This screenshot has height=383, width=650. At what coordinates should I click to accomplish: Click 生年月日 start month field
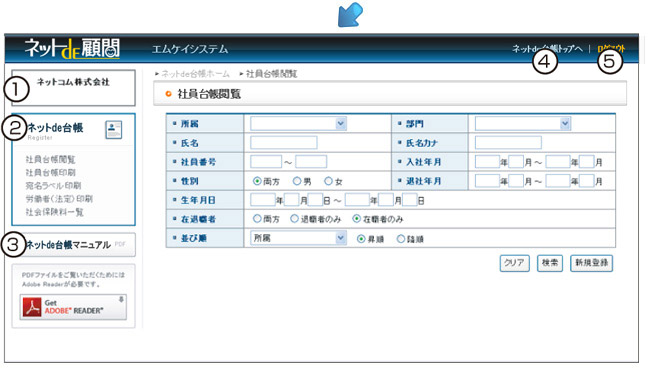(x=292, y=200)
